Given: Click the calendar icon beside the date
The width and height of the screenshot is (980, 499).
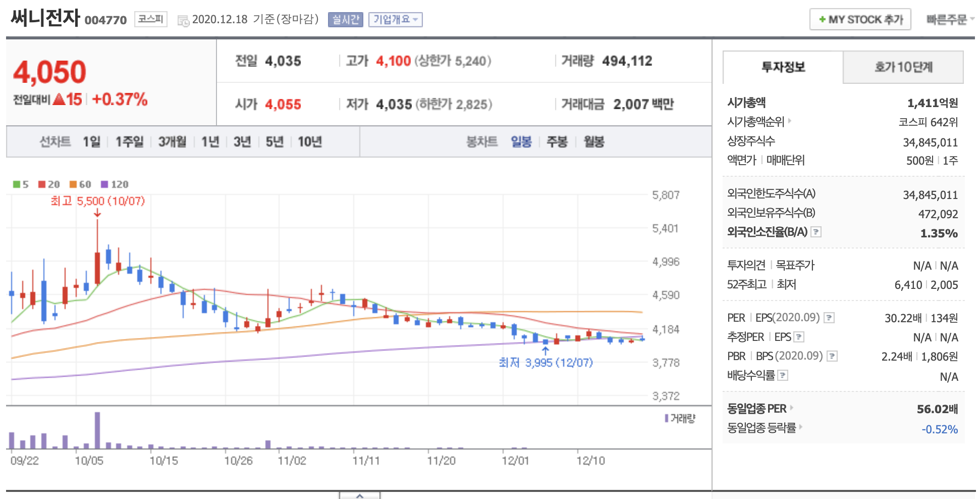Looking at the screenshot, I should coord(183,21).
